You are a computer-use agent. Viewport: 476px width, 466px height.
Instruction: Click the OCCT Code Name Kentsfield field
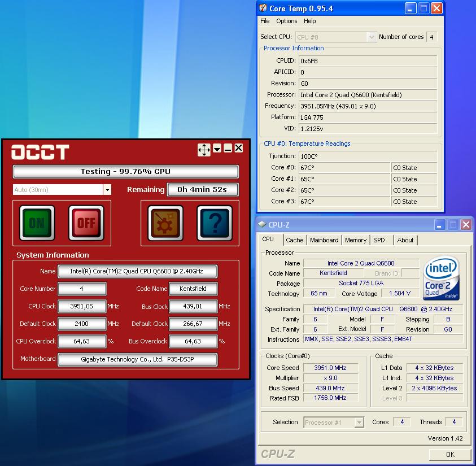click(x=193, y=289)
